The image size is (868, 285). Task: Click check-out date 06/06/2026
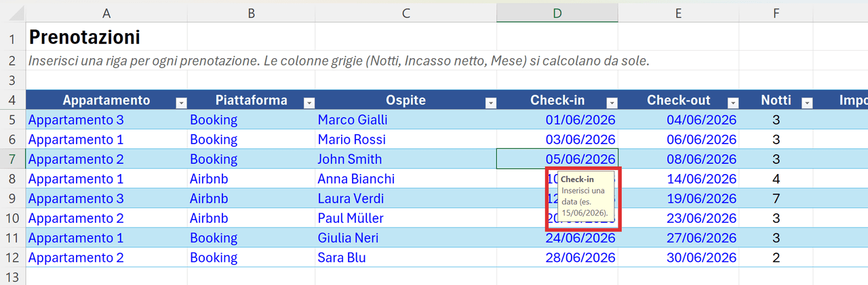[x=678, y=139]
